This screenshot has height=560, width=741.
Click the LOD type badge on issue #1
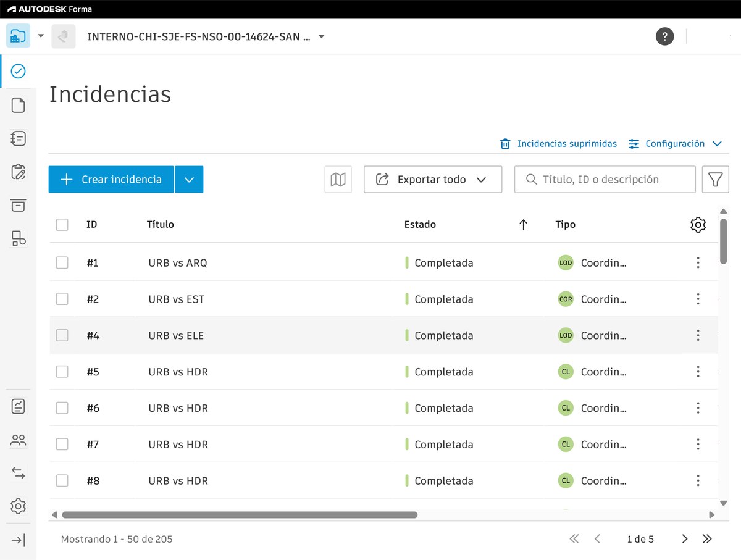pos(566,262)
